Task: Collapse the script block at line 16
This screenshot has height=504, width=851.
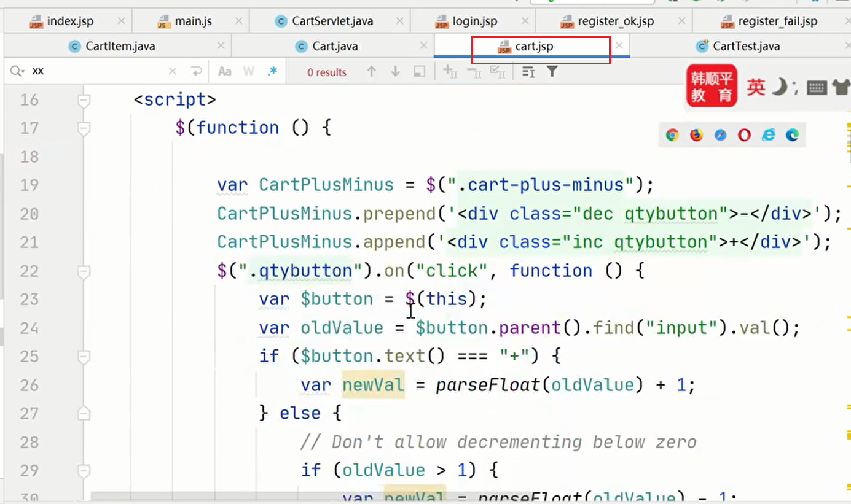Action: tap(84, 100)
